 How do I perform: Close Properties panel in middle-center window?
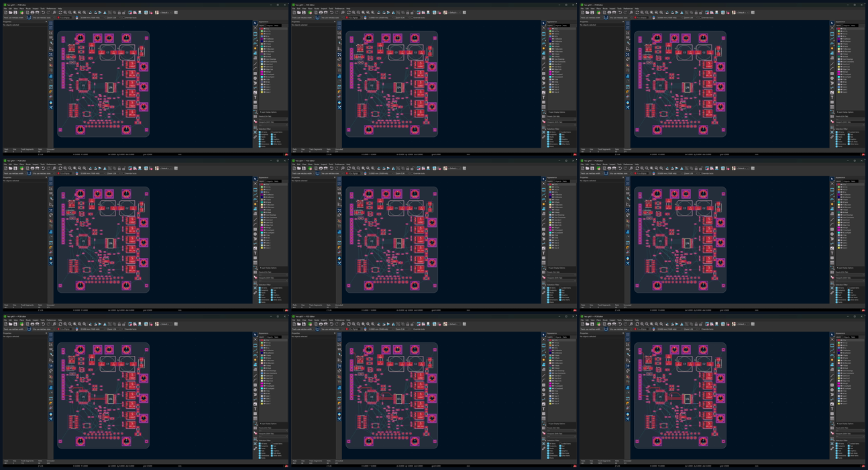(x=335, y=177)
